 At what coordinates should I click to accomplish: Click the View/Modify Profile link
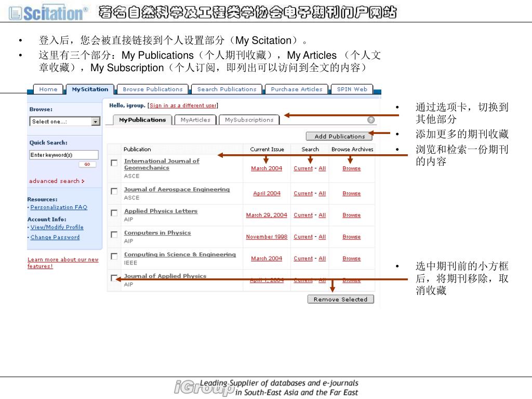pyautogui.click(x=57, y=227)
